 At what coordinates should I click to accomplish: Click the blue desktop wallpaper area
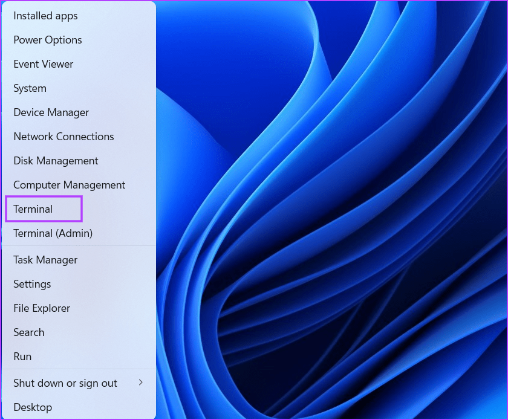[x=333, y=212]
